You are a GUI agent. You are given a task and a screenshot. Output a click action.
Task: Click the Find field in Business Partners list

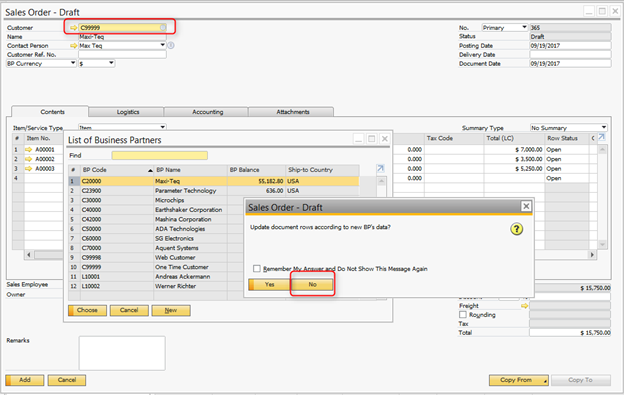160,155
